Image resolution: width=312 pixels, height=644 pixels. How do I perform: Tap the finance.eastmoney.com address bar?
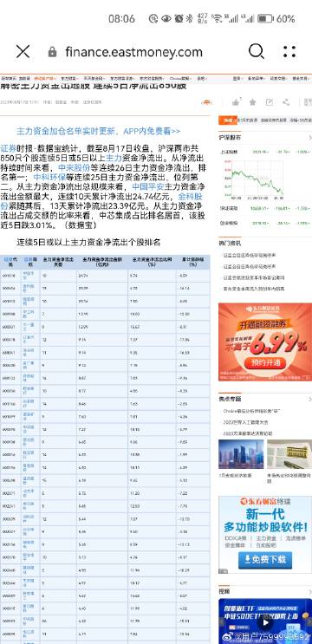tap(133, 52)
